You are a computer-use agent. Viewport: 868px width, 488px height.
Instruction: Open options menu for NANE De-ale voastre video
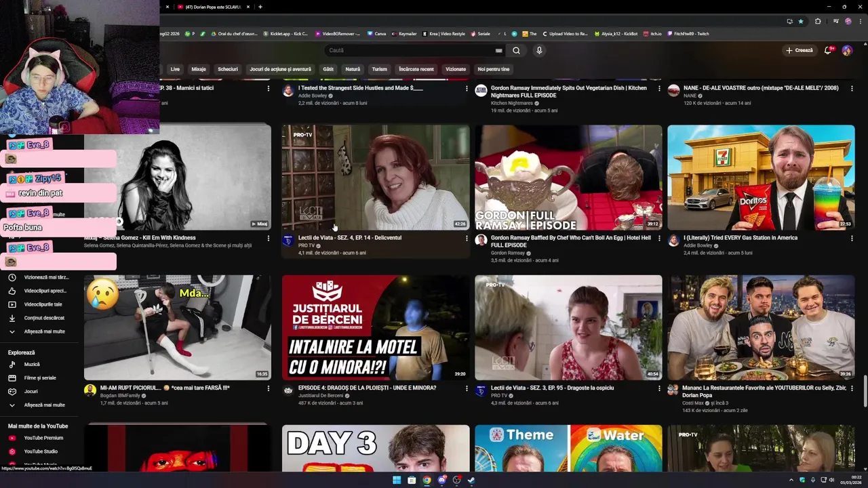[x=852, y=88]
